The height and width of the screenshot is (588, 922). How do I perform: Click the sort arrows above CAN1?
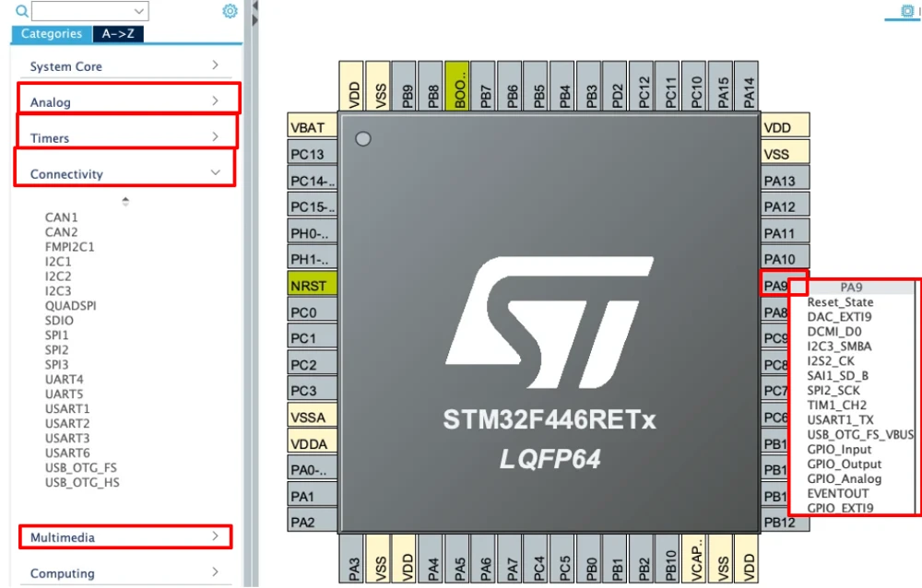(125, 201)
